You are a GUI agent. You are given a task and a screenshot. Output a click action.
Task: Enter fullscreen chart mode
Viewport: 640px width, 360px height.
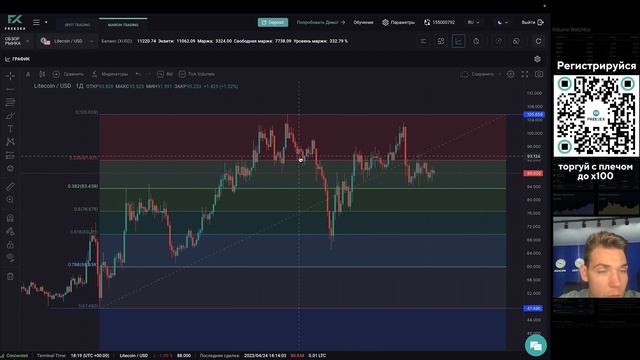(525, 74)
